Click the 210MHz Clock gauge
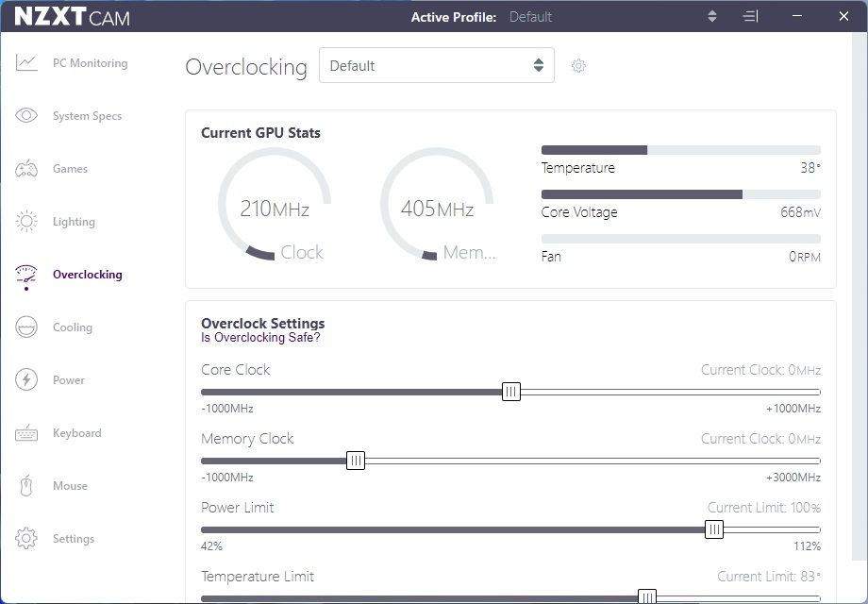This screenshot has width=868, height=604. (275, 204)
